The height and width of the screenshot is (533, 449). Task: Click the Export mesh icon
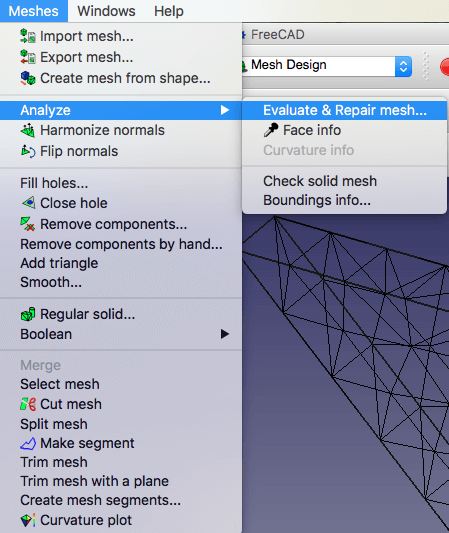(x=28, y=57)
